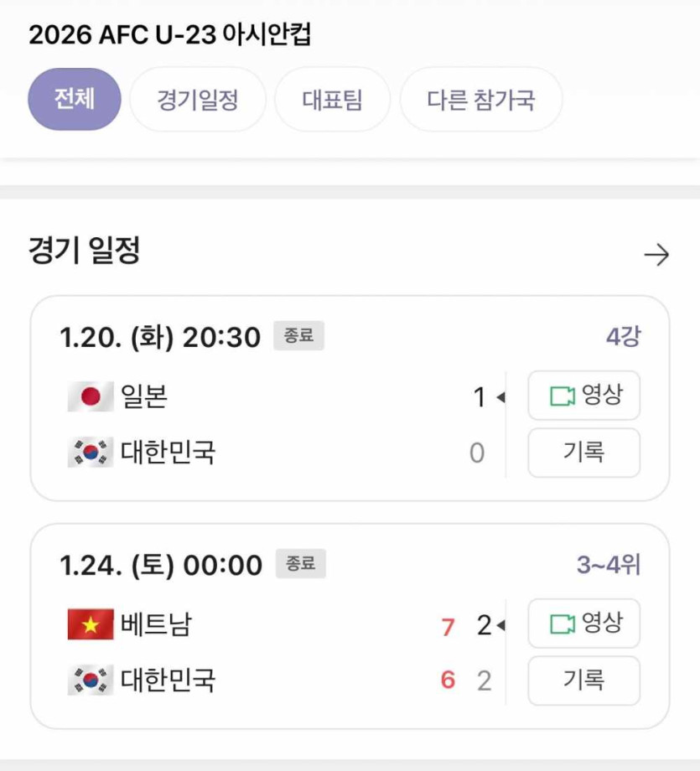This screenshot has width=700, height=771.
Task: Open the 대표팀 tab
Action: point(332,100)
